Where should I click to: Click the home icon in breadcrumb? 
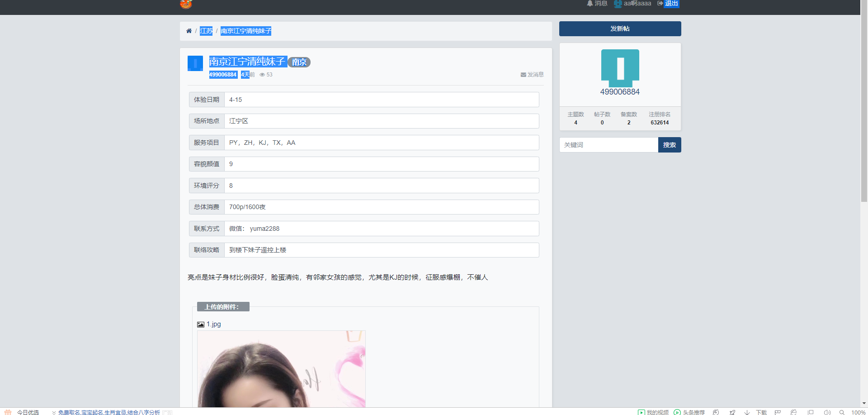(189, 31)
